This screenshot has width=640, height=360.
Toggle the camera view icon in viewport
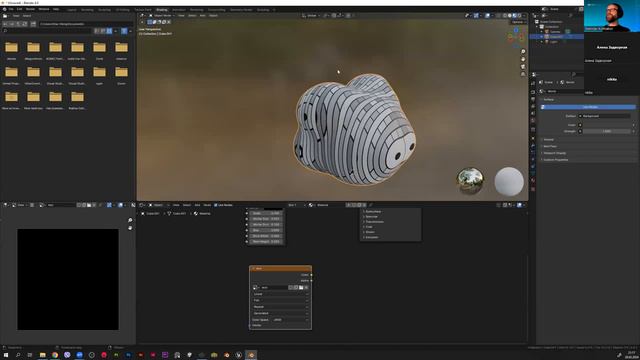[x=523, y=67]
